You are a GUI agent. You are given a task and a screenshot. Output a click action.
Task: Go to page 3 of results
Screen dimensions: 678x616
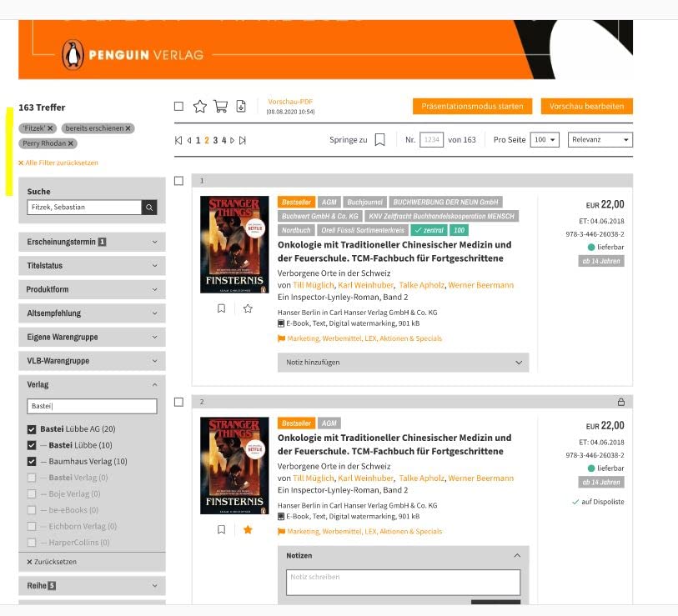(x=214, y=140)
